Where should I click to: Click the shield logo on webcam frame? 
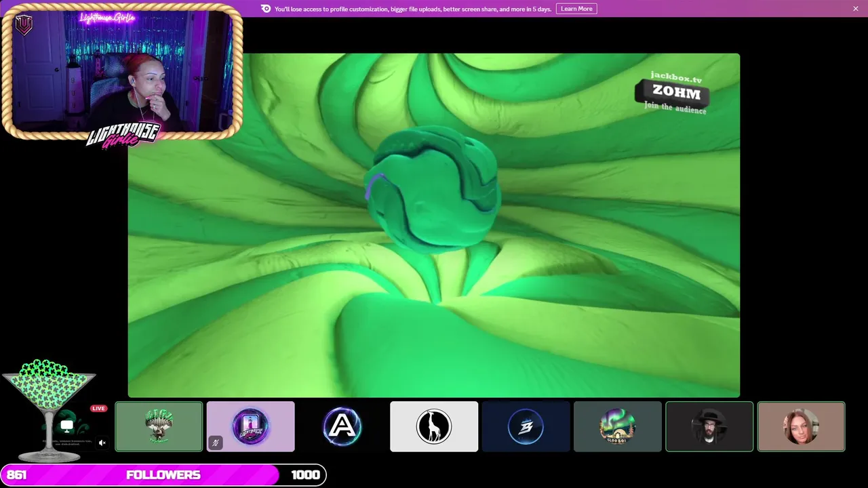pos(24,25)
